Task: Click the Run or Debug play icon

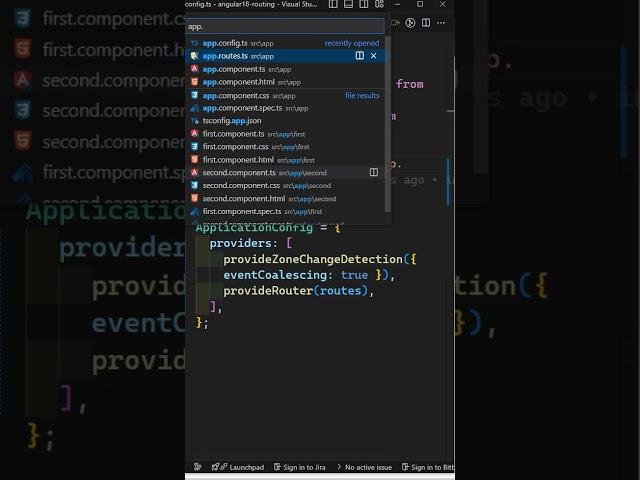Action: (x=410, y=23)
